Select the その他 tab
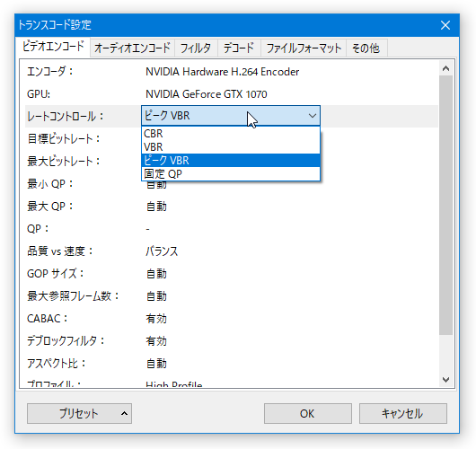The width and height of the screenshot is (476, 449). coord(366,48)
